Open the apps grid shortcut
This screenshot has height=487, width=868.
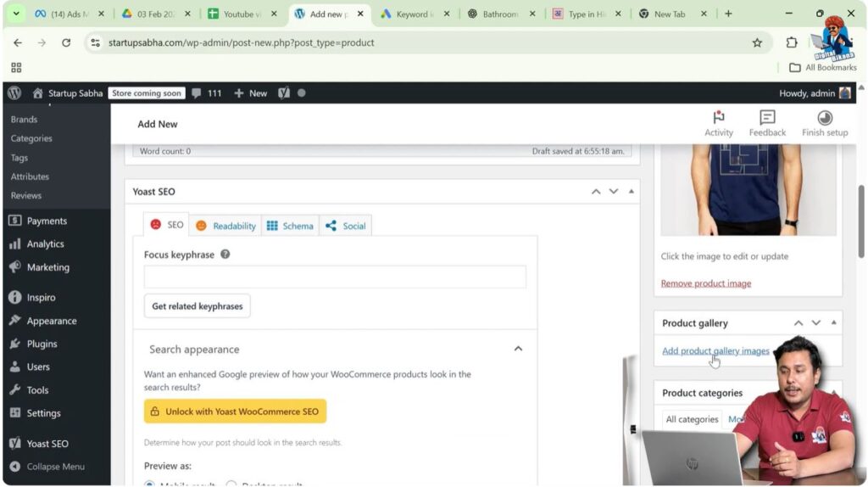coord(16,68)
